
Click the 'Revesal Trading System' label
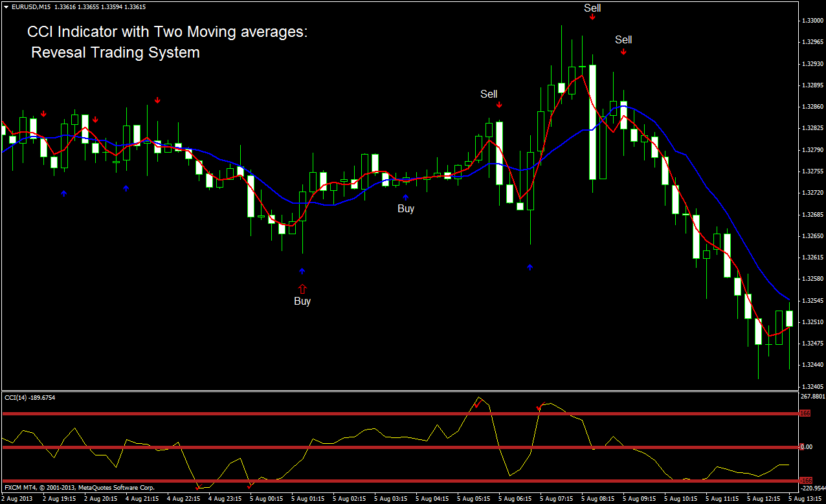116,52
